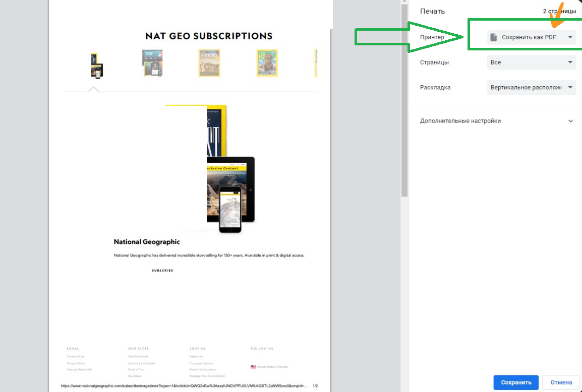Click the 130+ years description sentence

coord(209,255)
